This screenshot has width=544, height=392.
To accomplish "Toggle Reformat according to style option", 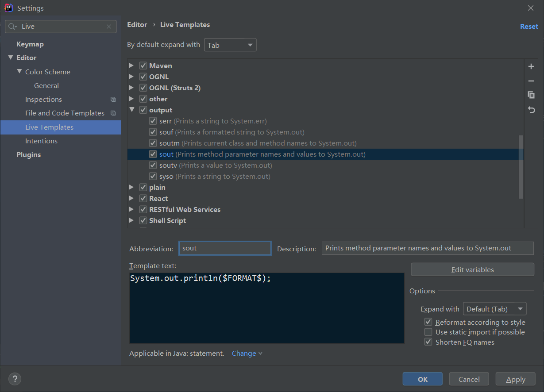I will coord(428,322).
